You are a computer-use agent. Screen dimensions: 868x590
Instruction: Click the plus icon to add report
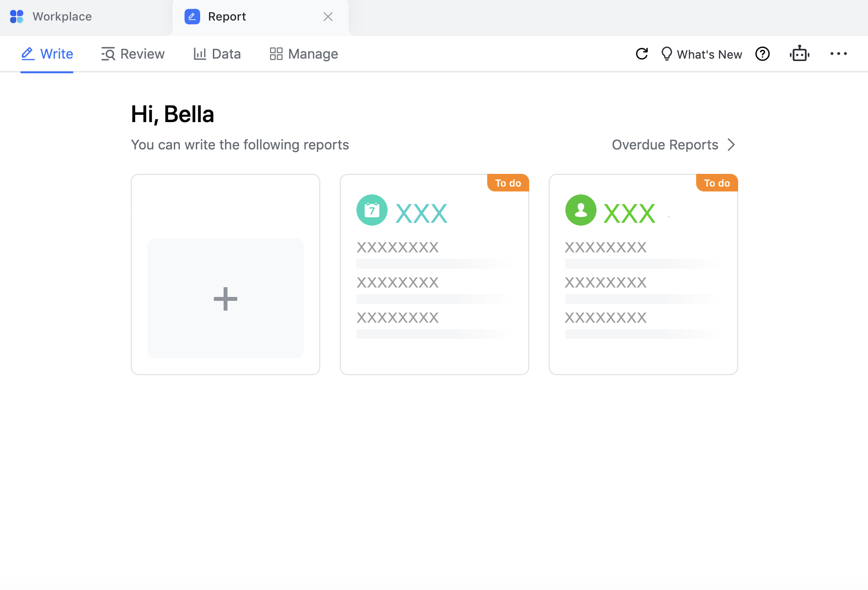pos(226,298)
